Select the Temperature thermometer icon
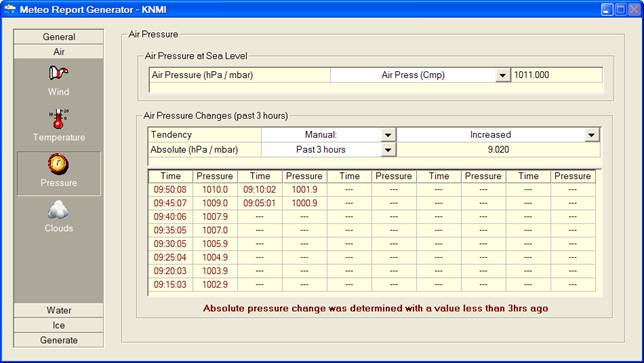This screenshot has height=363, width=644. pos(59,119)
